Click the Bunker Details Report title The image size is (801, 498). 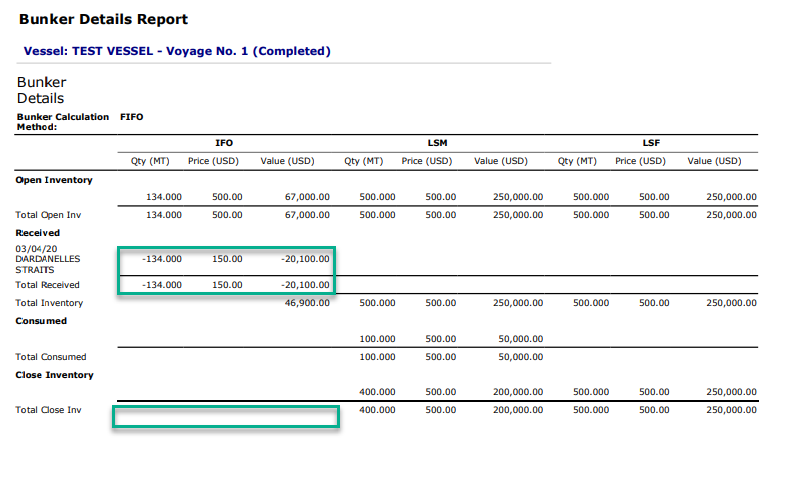(103, 19)
